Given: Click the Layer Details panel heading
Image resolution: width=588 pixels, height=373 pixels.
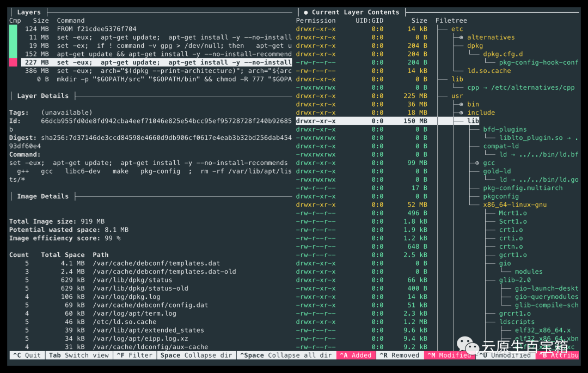Looking at the screenshot, I should pos(43,96).
